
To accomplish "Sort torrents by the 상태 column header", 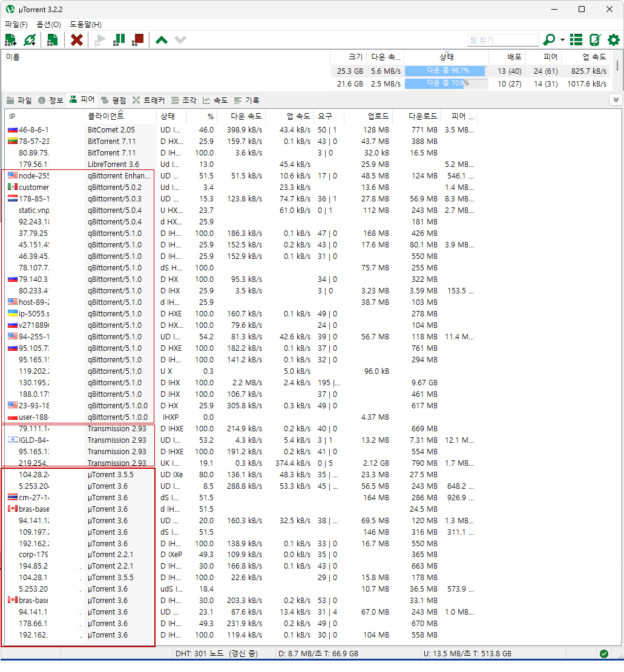I will (x=447, y=57).
